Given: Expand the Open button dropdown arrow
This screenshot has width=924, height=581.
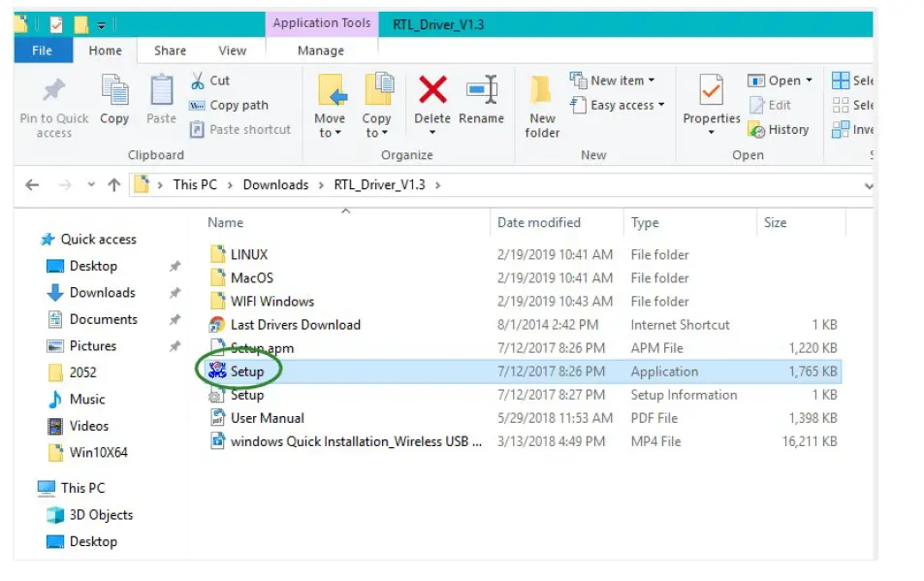Looking at the screenshot, I should [x=809, y=81].
